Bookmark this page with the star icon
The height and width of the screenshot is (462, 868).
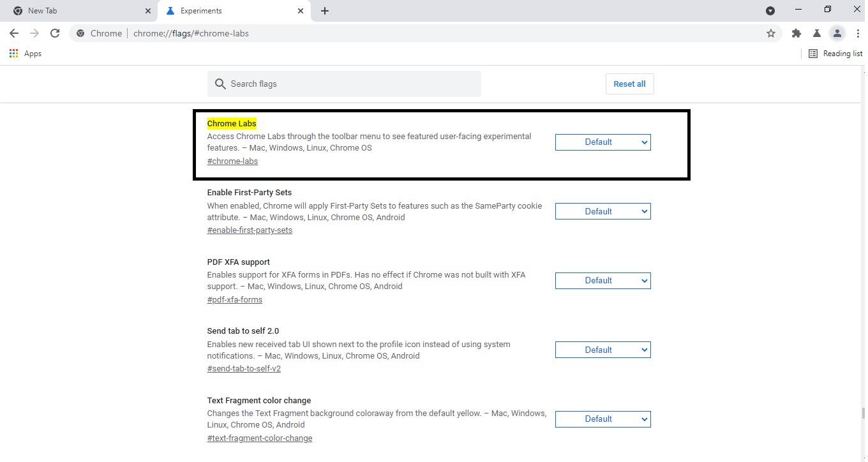coord(771,33)
